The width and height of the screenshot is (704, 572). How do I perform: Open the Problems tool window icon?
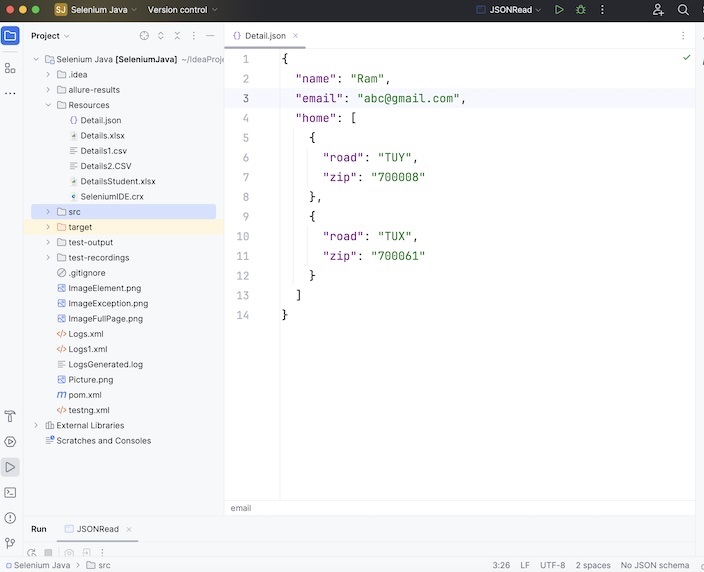[x=10, y=518]
